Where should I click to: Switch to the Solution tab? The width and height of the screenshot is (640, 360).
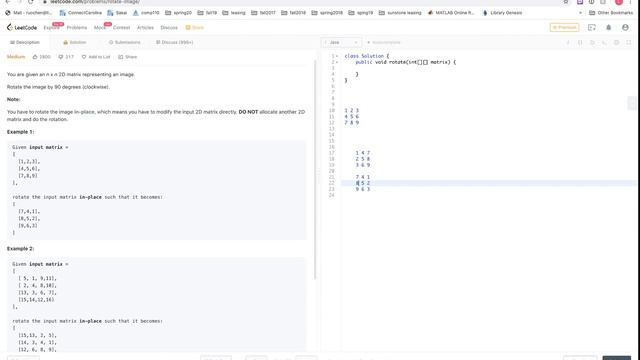tap(75, 42)
